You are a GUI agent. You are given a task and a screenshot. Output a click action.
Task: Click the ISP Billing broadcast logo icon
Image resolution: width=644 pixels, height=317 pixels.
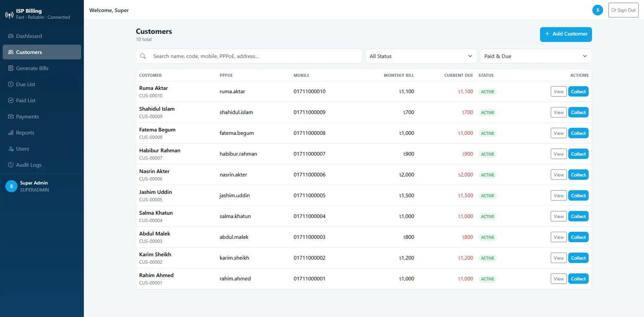tap(9, 15)
